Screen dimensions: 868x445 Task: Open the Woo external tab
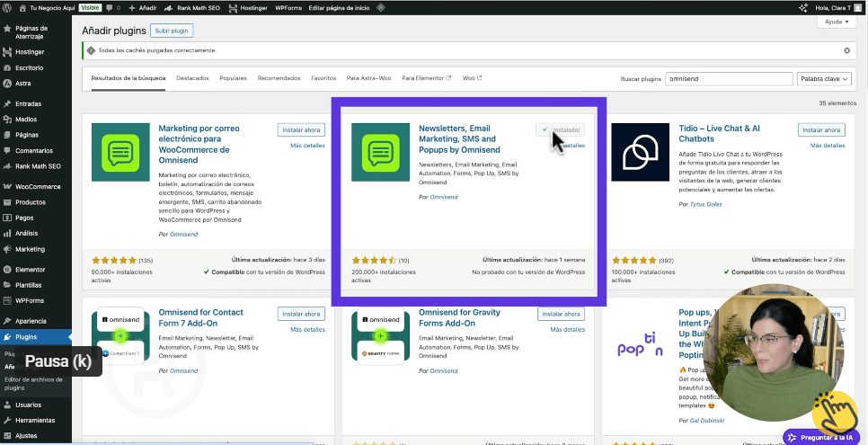pos(473,78)
